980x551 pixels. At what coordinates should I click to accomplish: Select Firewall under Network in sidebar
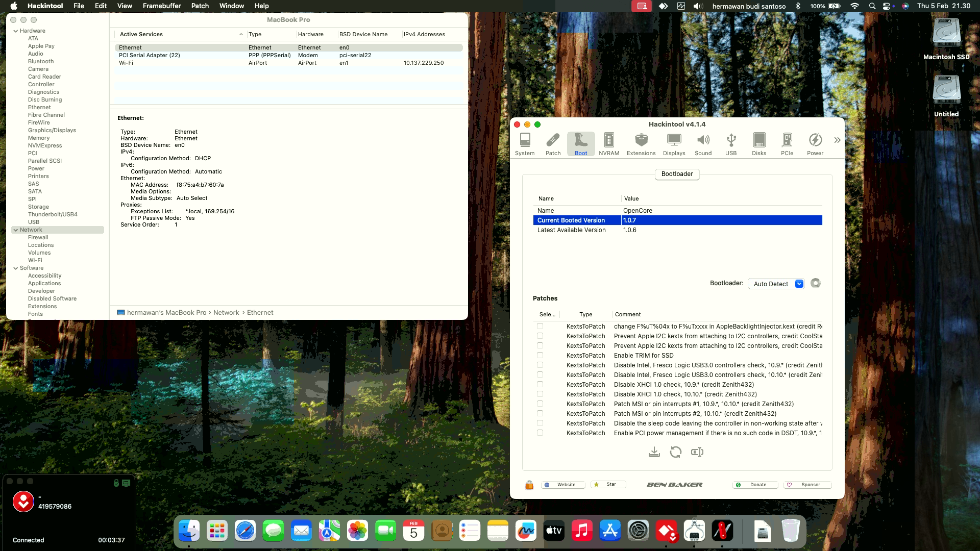coord(38,238)
